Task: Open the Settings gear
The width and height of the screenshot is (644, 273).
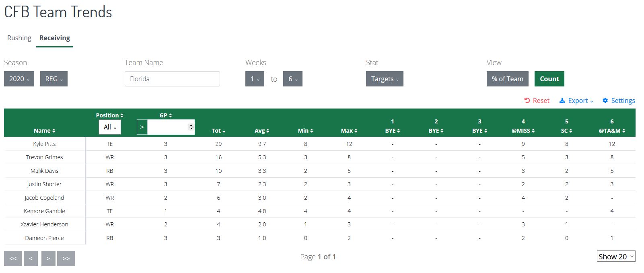Action: coord(619,101)
